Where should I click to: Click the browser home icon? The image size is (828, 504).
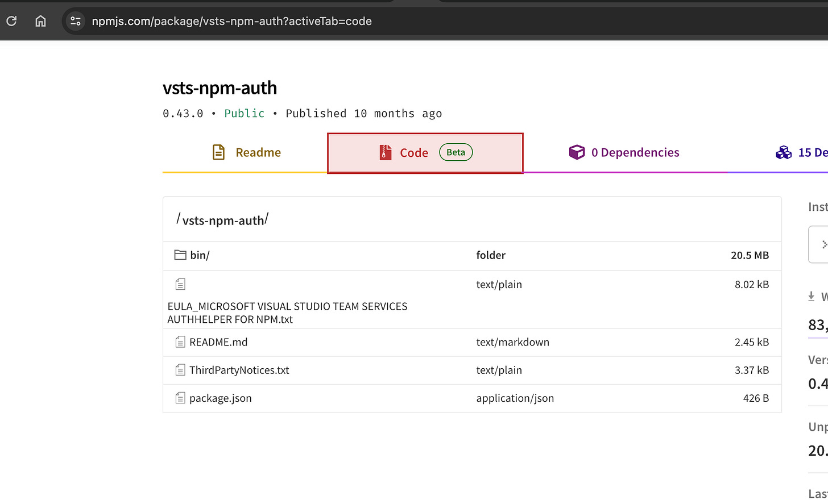click(x=40, y=21)
